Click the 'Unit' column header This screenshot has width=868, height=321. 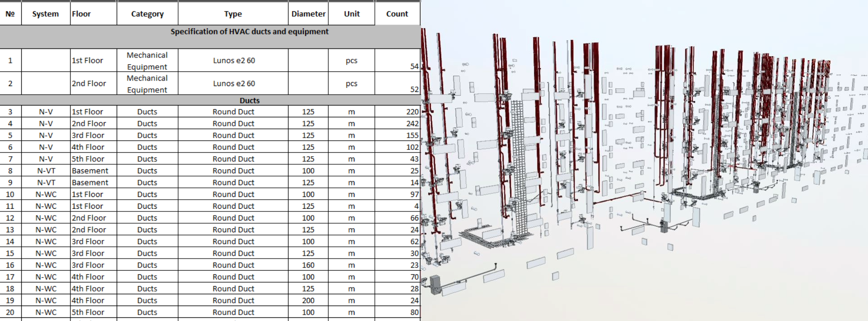[352, 14]
